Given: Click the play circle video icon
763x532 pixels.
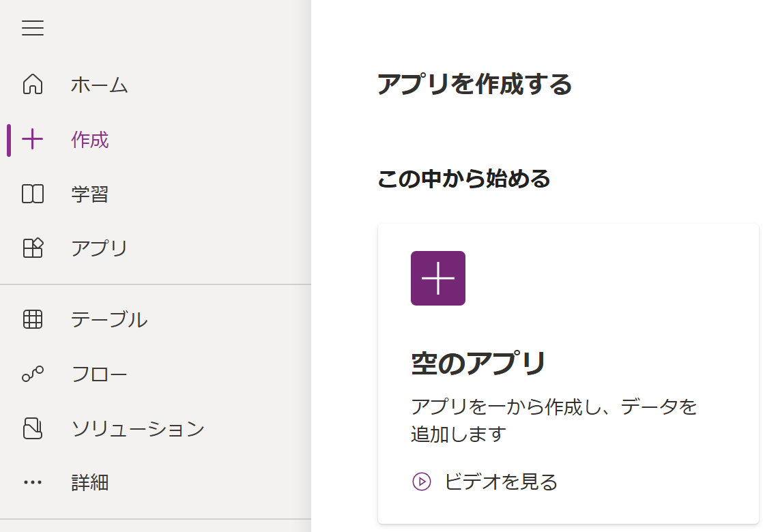Looking at the screenshot, I should [x=422, y=482].
